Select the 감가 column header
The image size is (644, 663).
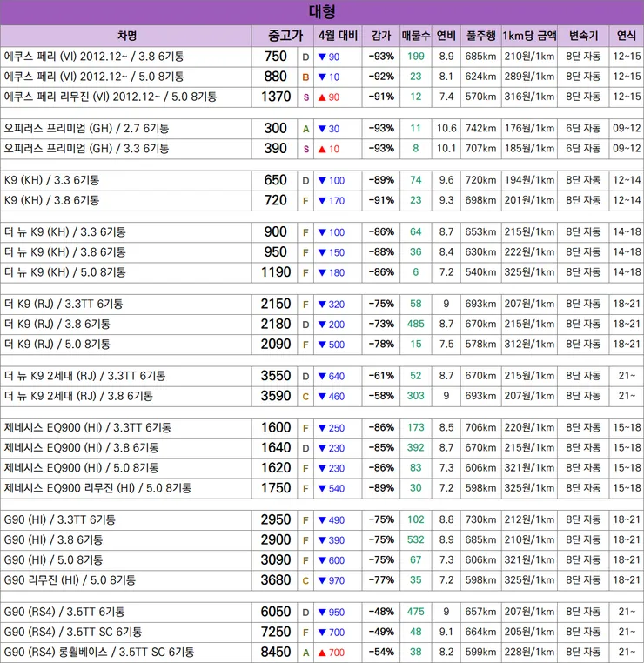coord(381,36)
